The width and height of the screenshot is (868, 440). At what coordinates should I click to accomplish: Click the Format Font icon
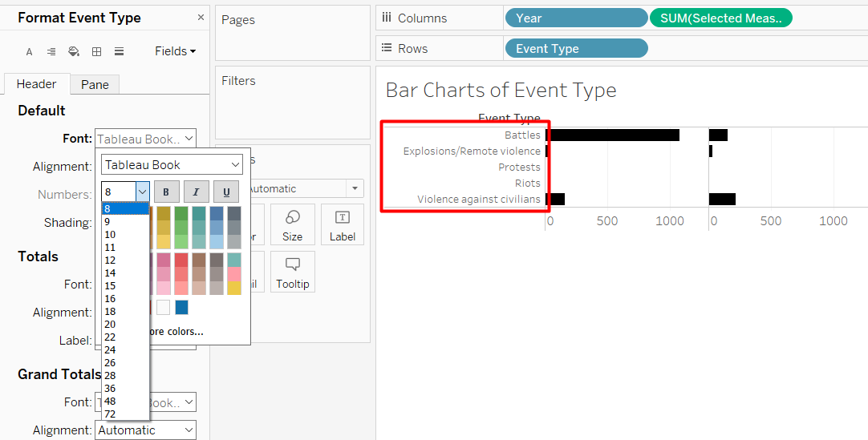[x=30, y=52]
